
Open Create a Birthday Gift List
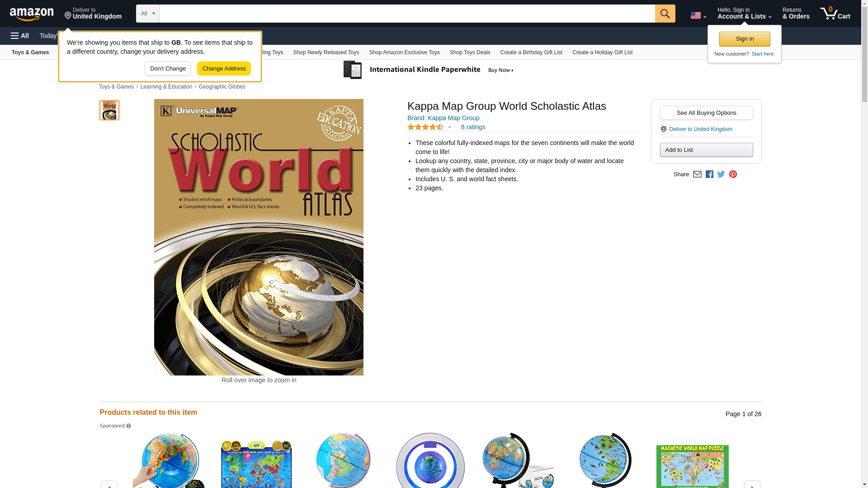(531, 52)
